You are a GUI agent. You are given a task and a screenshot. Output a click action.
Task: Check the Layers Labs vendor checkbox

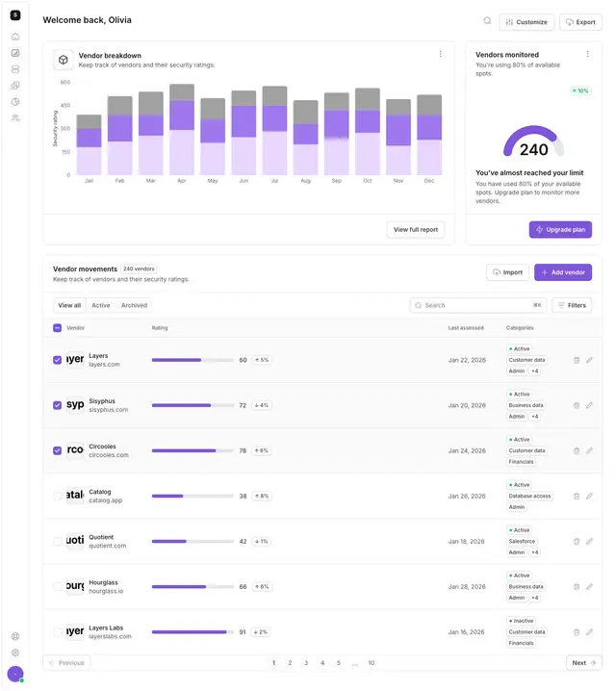[58, 632]
